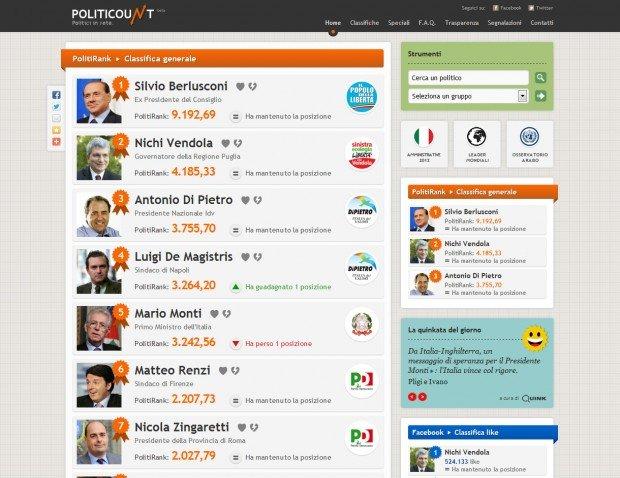Toggle full heart next to Silvio Berlusconi
The height and width of the screenshot is (478, 620).
(240, 86)
